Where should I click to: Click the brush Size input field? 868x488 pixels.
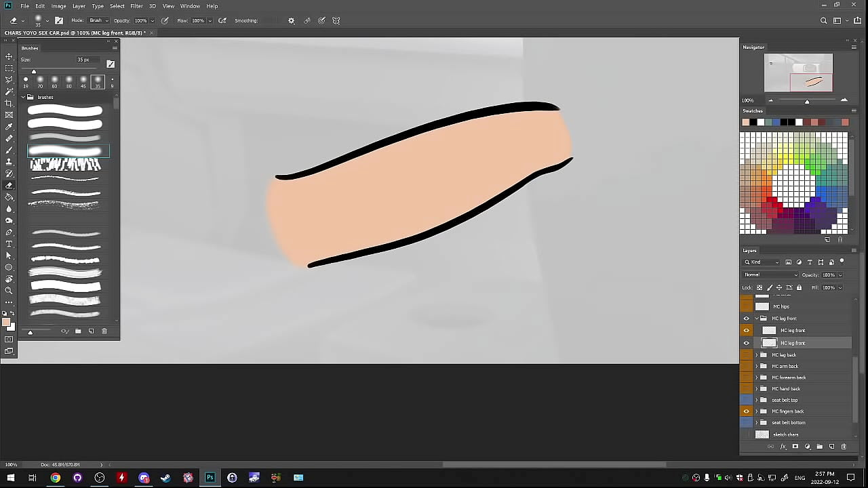pos(83,60)
